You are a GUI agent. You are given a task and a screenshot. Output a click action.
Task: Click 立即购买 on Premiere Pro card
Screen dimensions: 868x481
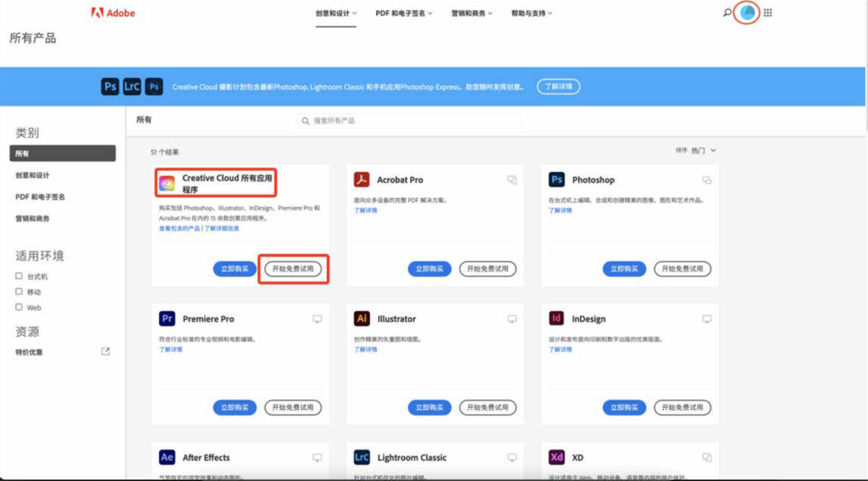[x=235, y=407]
